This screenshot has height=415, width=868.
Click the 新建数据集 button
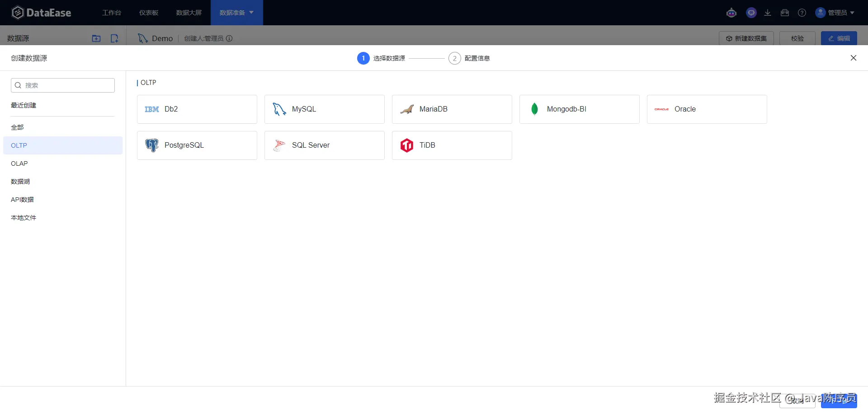pos(746,38)
